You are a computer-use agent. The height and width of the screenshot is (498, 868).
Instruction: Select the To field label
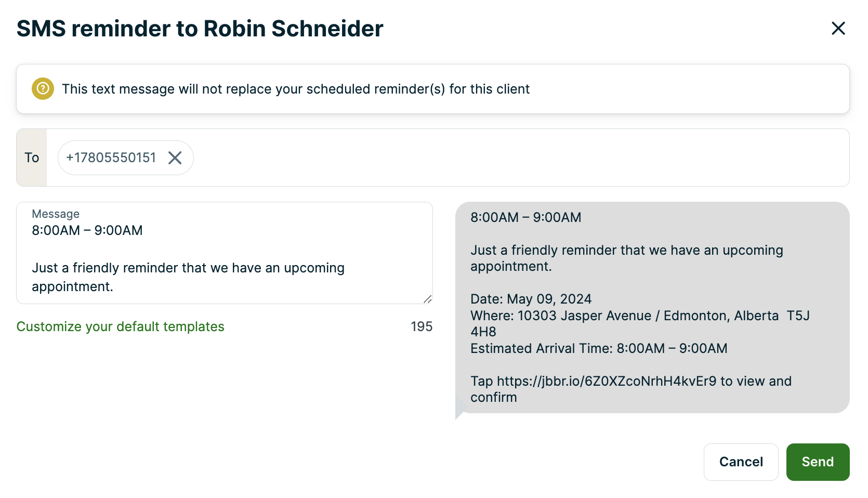click(x=31, y=158)
